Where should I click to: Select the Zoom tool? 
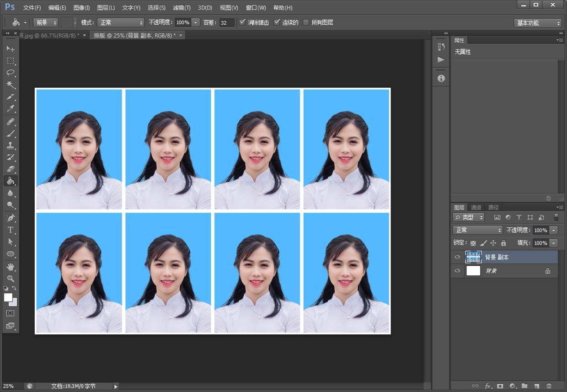11,278
